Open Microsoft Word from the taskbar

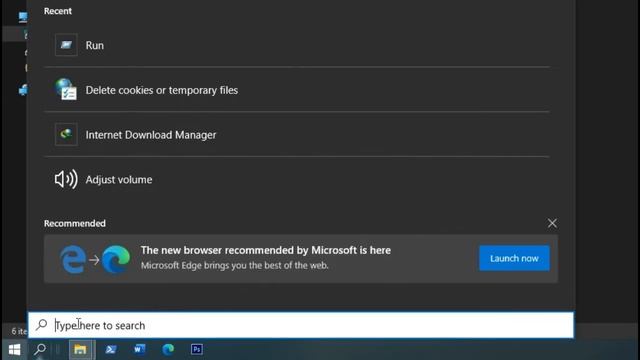coord(139,349)
